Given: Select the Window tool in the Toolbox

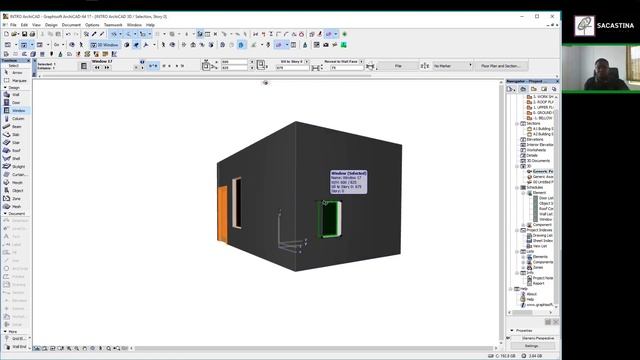Looking at the screenshot, I should 15,111.
